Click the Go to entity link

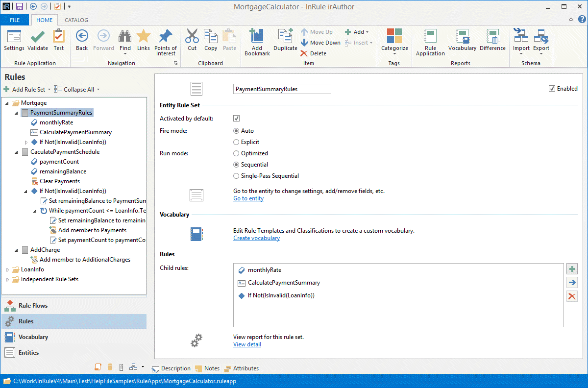pos(248,198)
